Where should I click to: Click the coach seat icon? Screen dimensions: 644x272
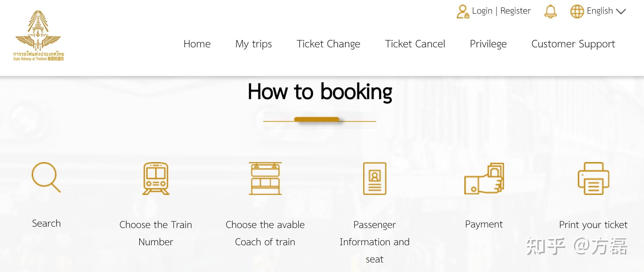[x=265, y=178]
